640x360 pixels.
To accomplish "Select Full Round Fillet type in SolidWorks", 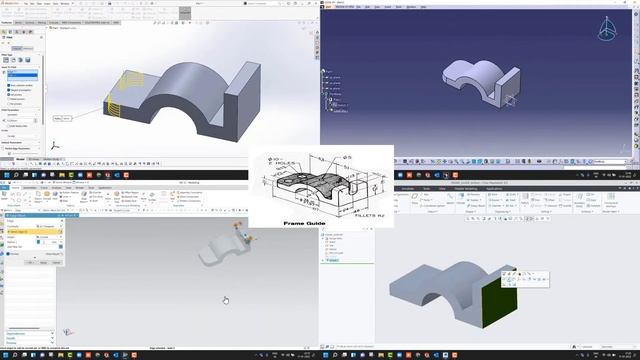I will pos(28,60).
